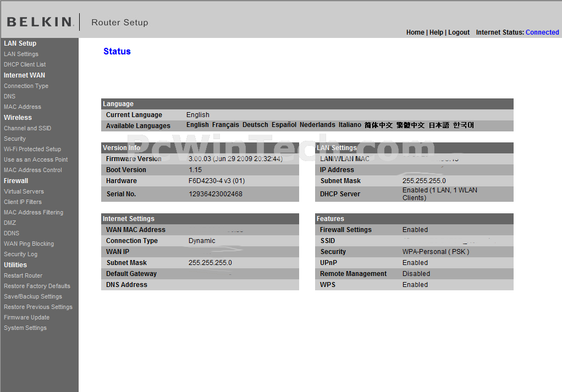The image size is (562, 392).
Task: Open the Security Log page
Action: [20, 254]
